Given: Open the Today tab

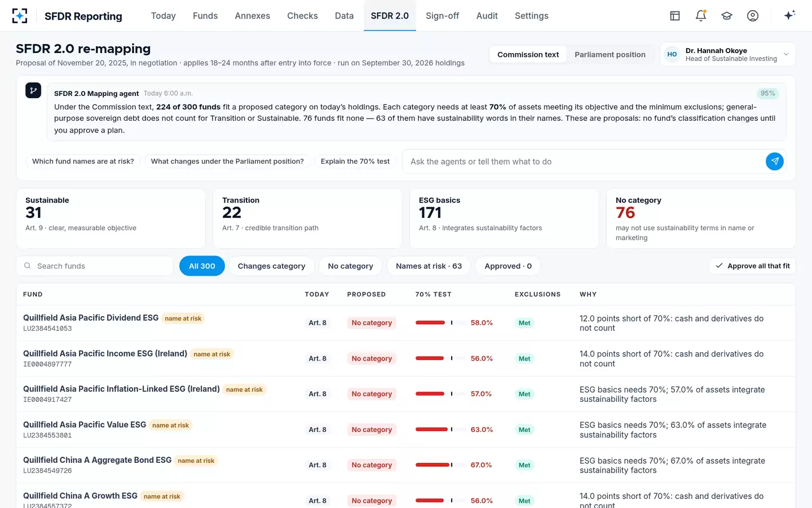Looking at the screenshot, I should pyautogui.click(x=164, y=16).
